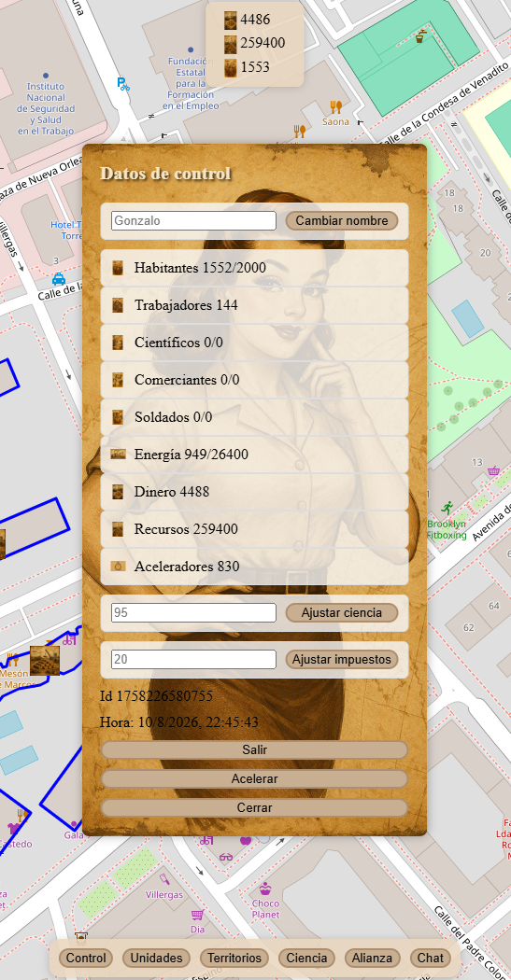Screen dimensions: 511x980
Task: Click the Energía row icon
Action: tap(119, 455)
